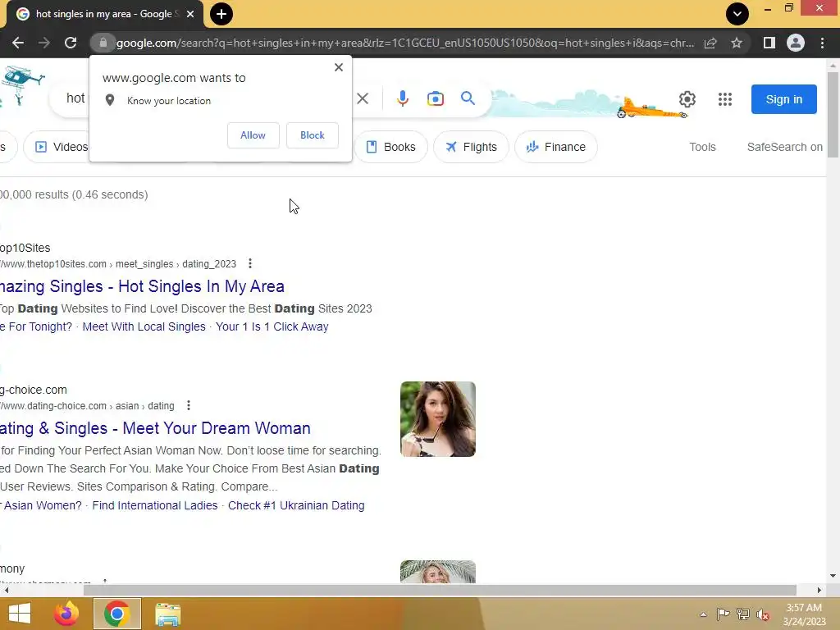The width and height of the screenshot is (840, 630).
Task: Click the horizontal scrollbar thumb
Action: coord(440,590)
